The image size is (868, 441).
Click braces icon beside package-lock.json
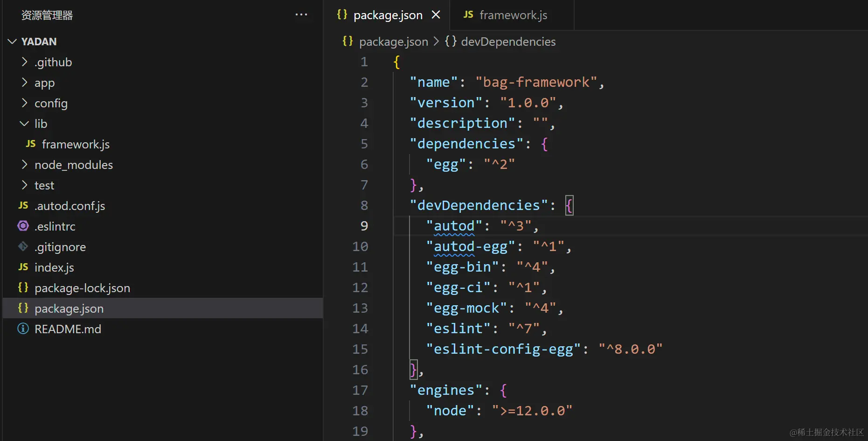[x=23, y=287]
